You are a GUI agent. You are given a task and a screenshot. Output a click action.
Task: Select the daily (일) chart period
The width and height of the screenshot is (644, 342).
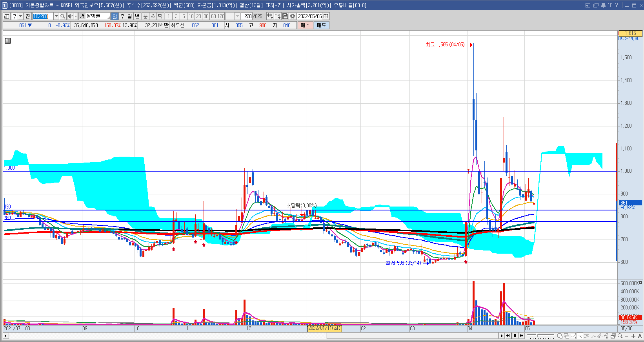(115, 16)
